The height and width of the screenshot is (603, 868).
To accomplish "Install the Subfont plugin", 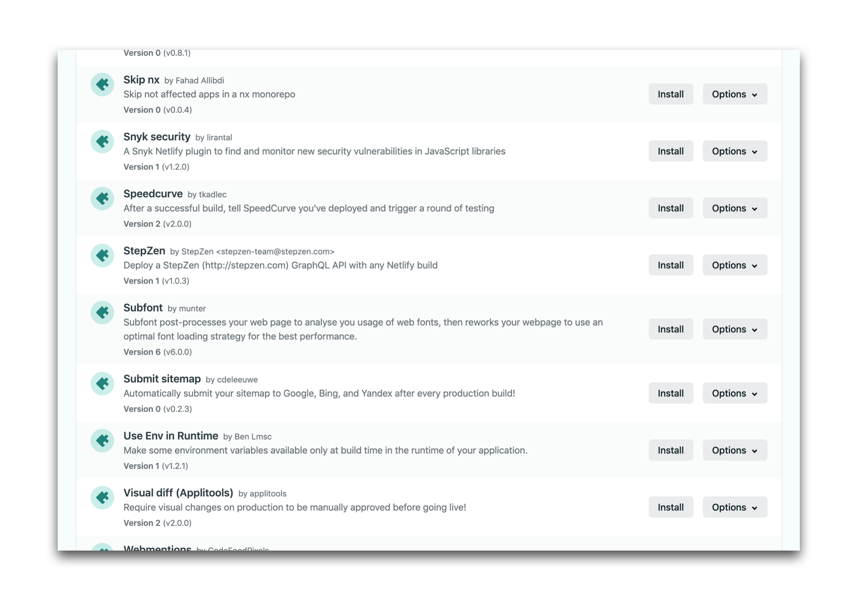I will click(670, 330).
